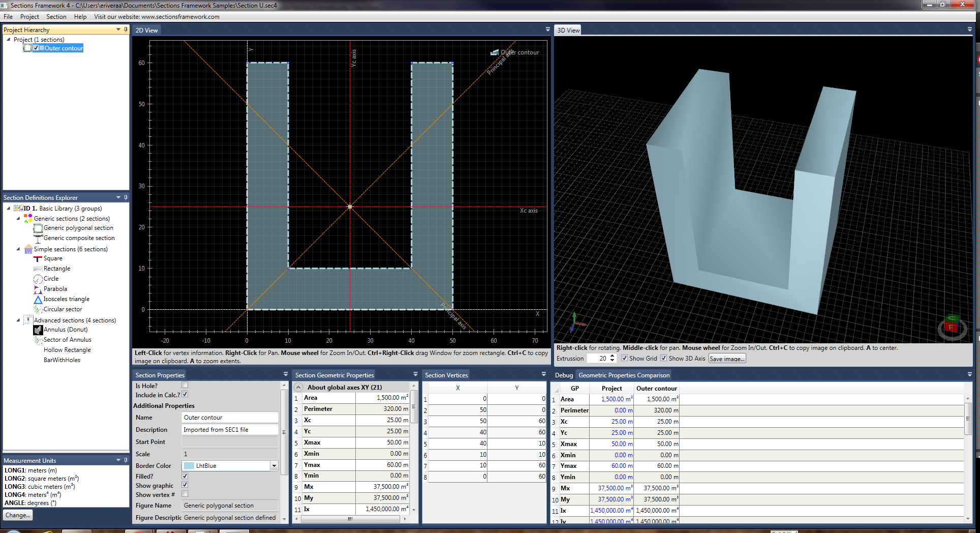The image size is (980, 533).
Task: Collapse About global axes XY group
Action: (299, 388)
